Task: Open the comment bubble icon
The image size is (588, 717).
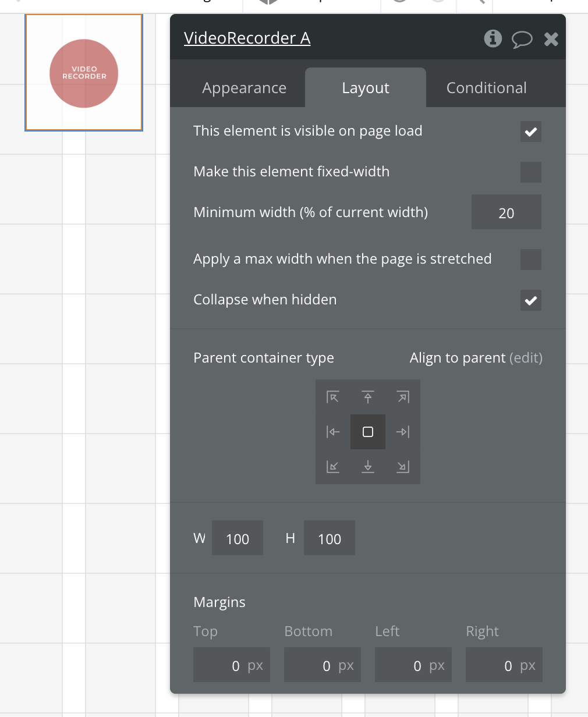Action: click(x=522, y=39)
